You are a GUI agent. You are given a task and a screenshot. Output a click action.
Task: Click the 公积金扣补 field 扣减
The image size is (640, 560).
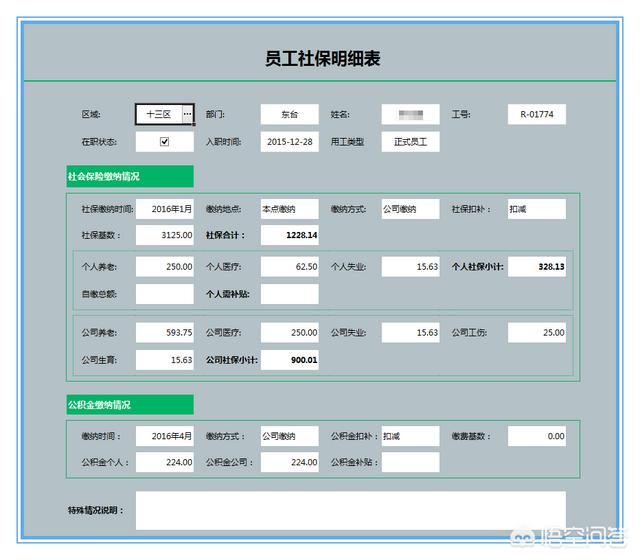tap(411, 436)
